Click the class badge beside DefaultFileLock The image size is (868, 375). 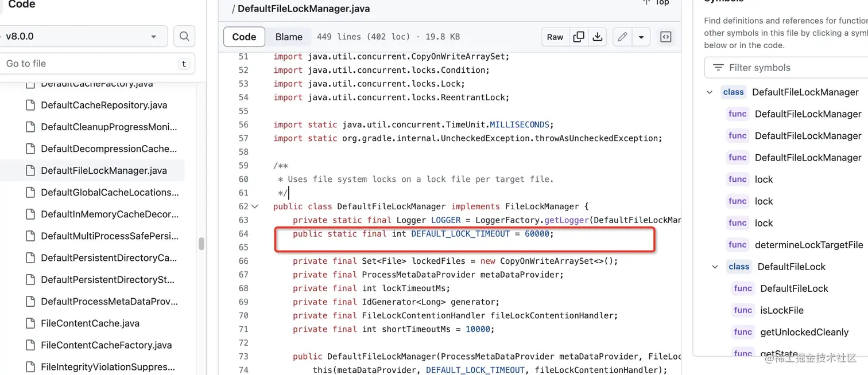(x=739, y=267)
